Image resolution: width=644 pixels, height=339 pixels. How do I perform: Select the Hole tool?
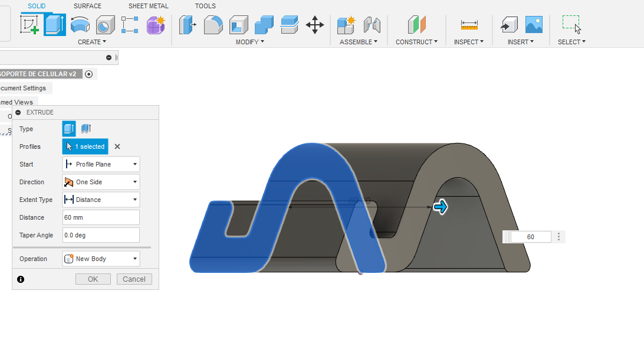[x=106, y=25]
